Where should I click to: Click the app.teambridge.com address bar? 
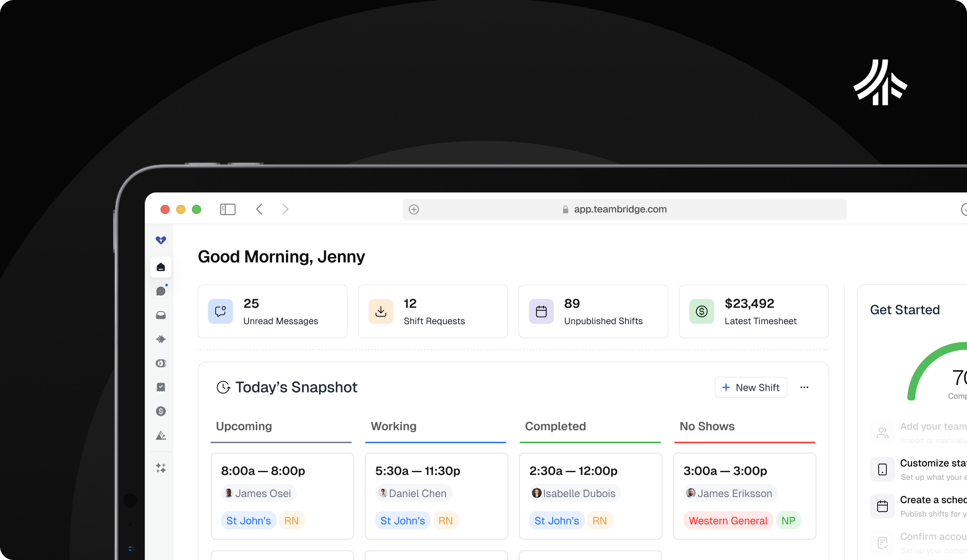point(620,209)
